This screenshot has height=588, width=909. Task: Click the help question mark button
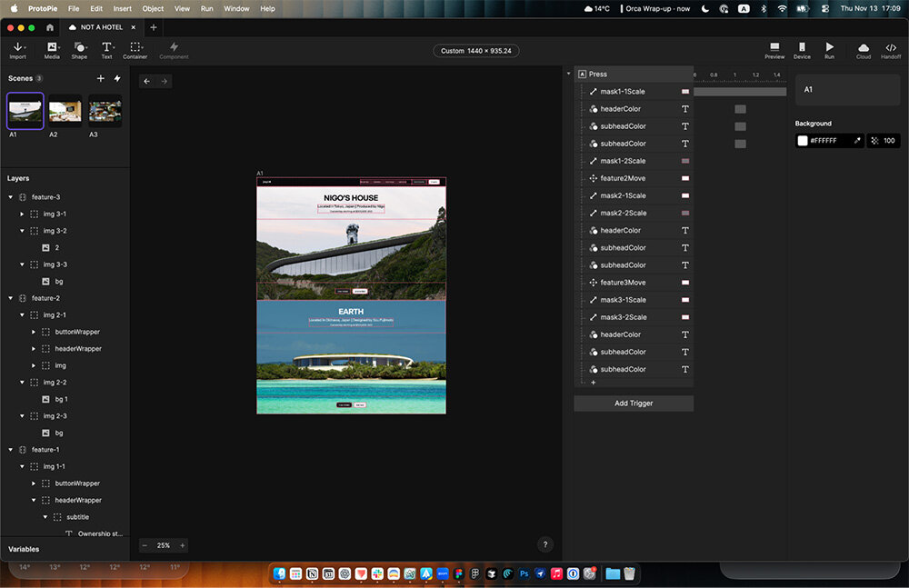[545, 544]
